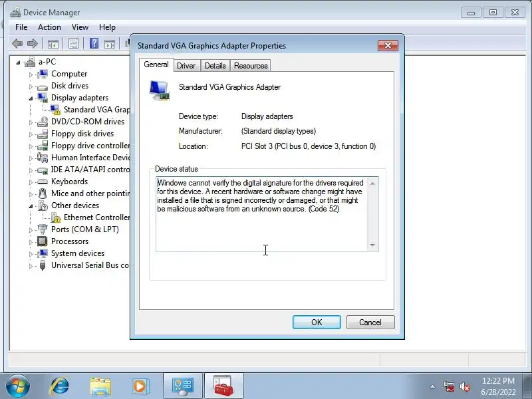The width and height of the screenshot is (532, 399).
Task: Open Windows Explorer from the taskbar
Action: pos(100,386)
